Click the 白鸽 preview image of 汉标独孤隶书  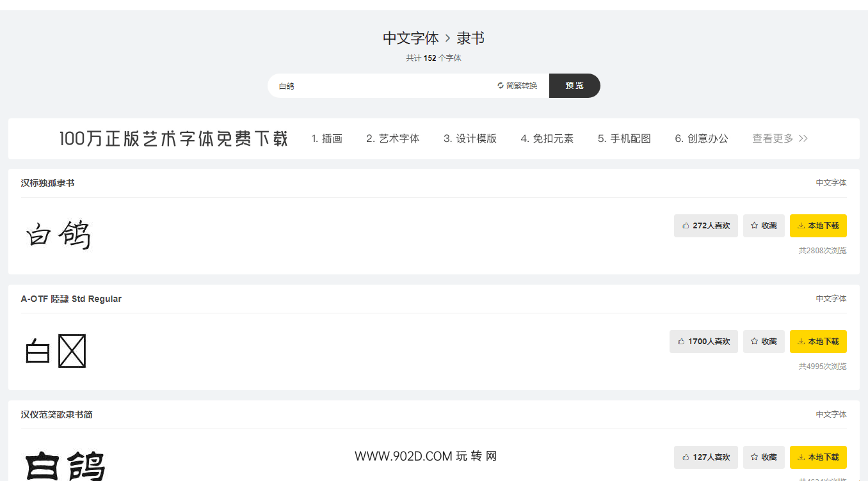coord(58,235)
